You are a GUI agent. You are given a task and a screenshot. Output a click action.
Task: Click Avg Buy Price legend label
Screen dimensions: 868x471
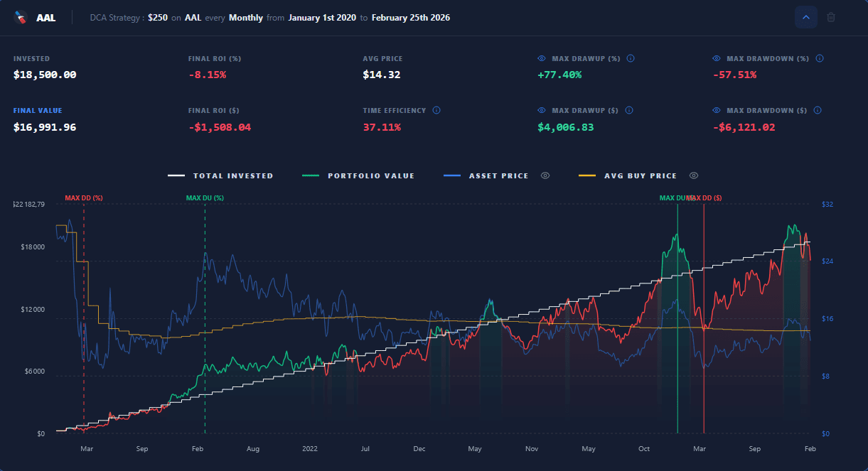641,176
